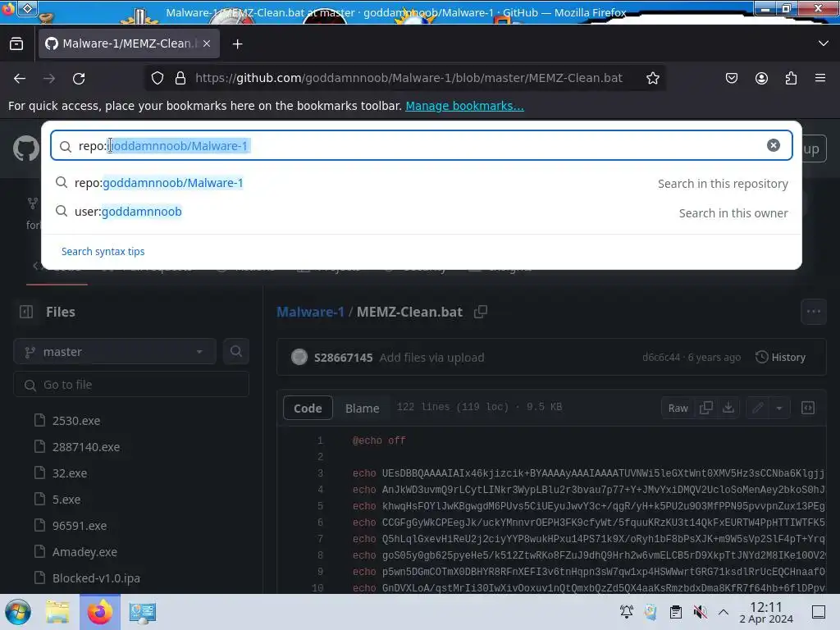Click the file search magnifier button
Viewport: 840px width, 630px height.
click(235, 351)
